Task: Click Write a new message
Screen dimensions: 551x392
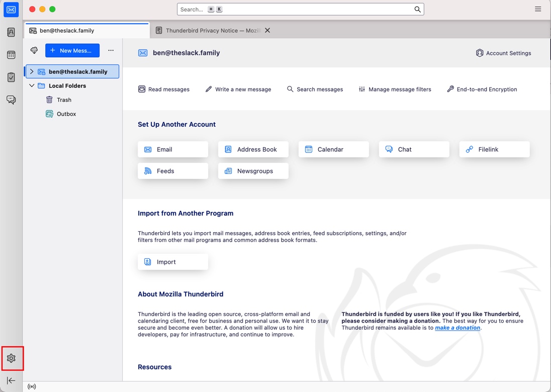Action: pyautogui.click(x=238, y=89)
